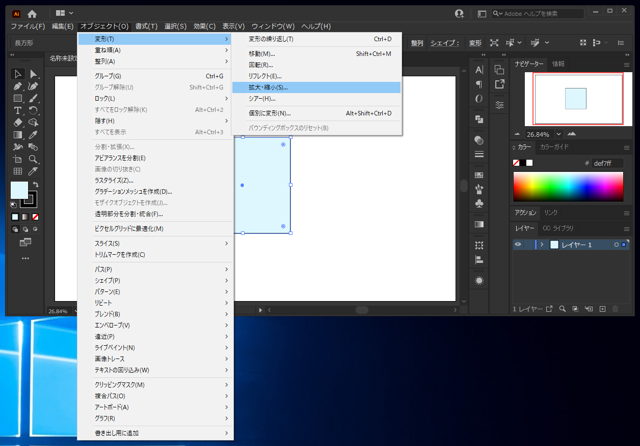Click the Adobe help search field
This screenshot has width=640, height=446.
click(x=538, y=13)
